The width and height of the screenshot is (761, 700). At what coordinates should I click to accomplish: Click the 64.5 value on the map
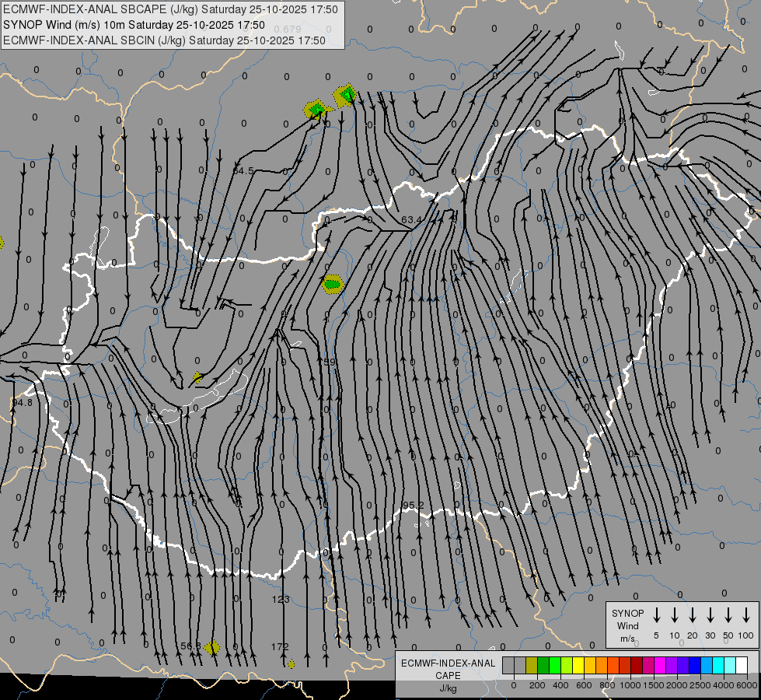click(243, 170)
